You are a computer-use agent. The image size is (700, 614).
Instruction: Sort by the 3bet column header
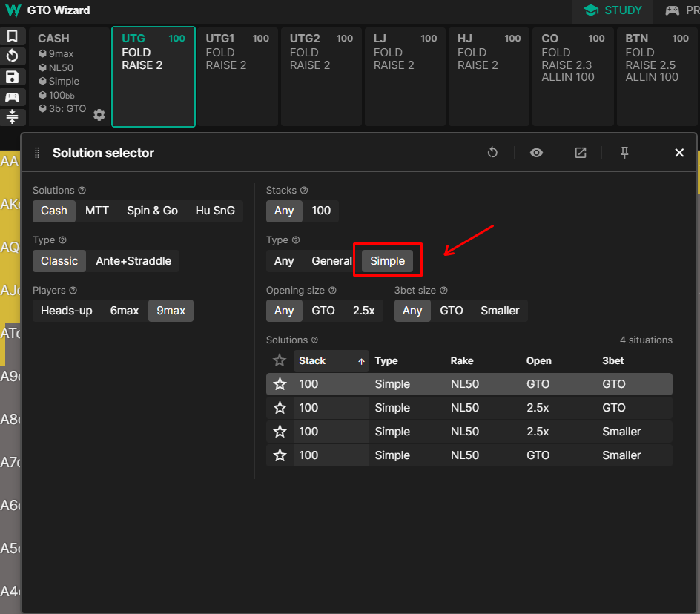(x=613, y=361)
